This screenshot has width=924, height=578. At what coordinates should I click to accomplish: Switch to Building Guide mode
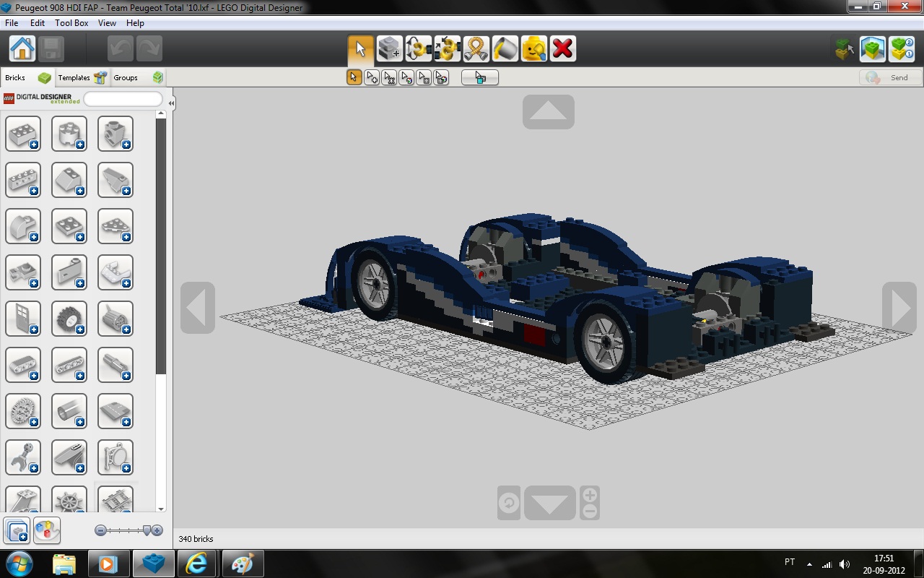click(902, 49)
